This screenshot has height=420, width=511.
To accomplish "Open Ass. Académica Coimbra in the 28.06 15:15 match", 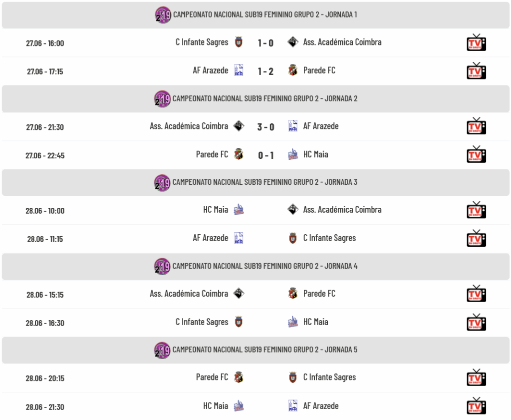I will pyautogui.click(x=189, y=294).
